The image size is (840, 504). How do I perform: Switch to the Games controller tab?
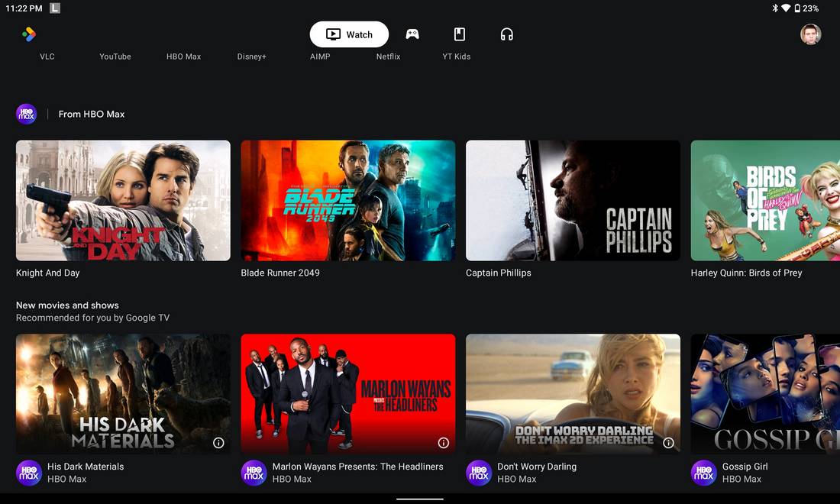412,34
